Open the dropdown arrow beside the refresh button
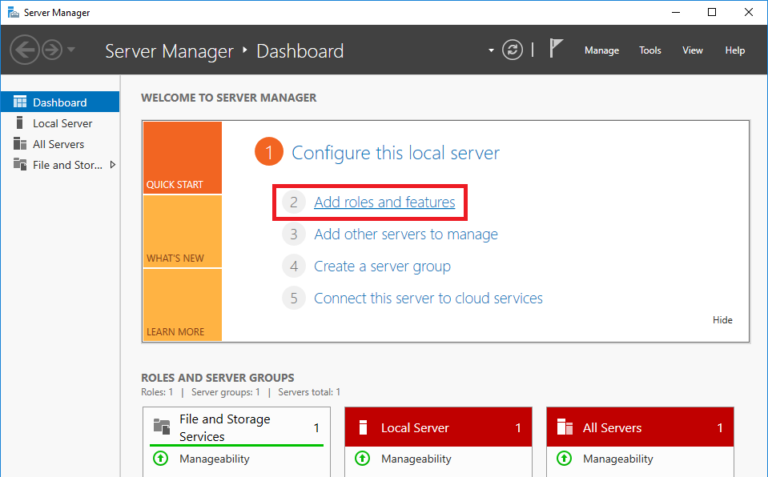This screenshot has width=768, height=477. pos(491,50)
